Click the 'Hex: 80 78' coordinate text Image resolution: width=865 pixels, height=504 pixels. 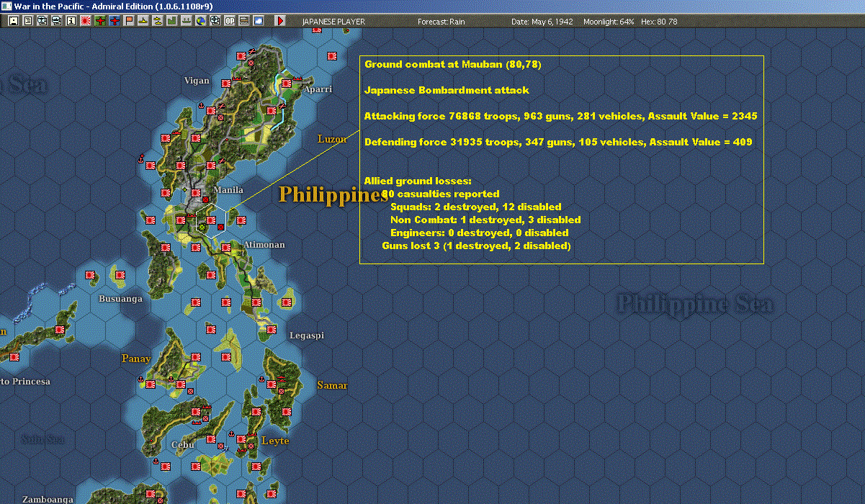659,22
